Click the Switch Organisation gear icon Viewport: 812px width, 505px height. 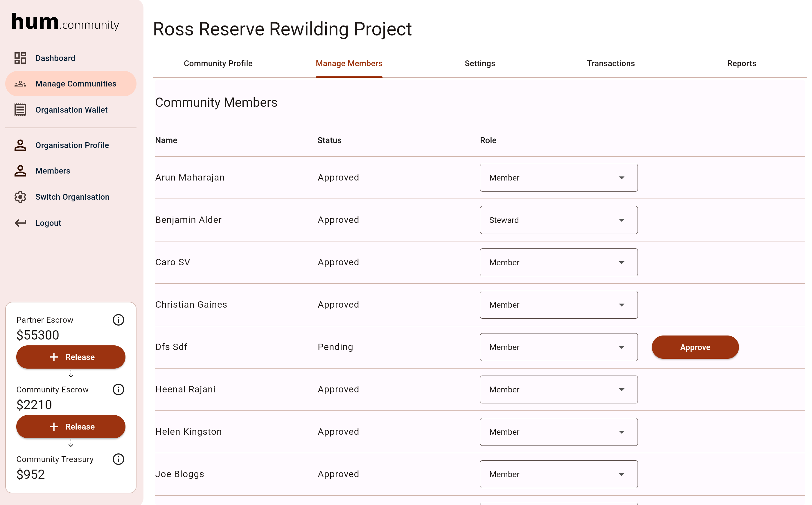(x=20, y=197)
